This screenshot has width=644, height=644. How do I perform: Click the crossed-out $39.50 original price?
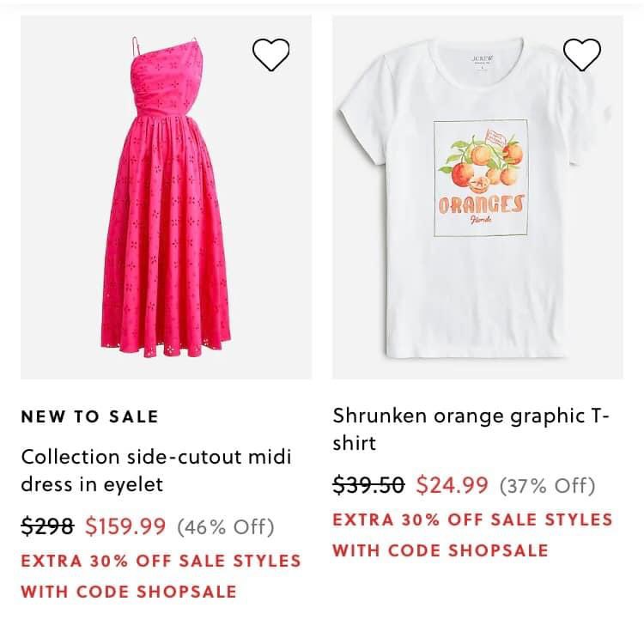(x=368, y=485)
